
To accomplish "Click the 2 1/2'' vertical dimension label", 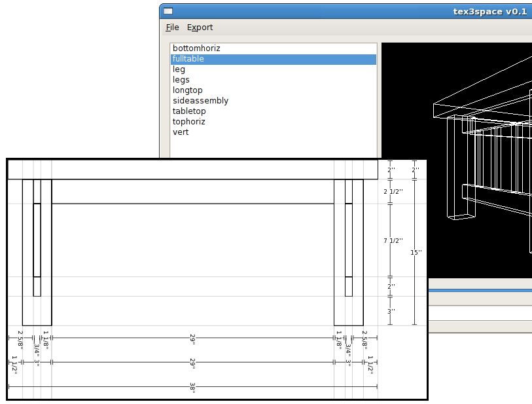I will point(393,192).
